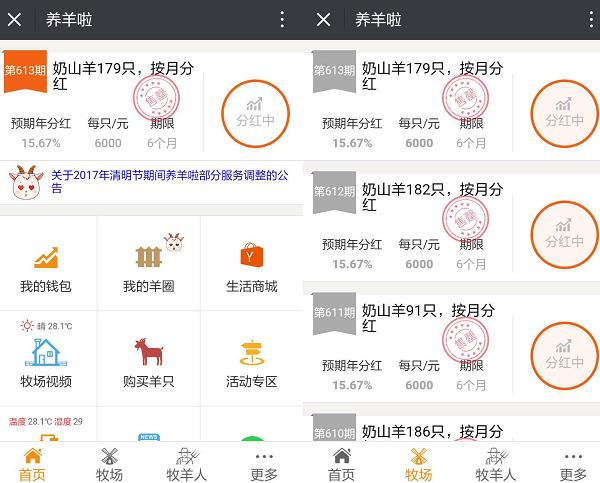Open the 第610期 奶山羊186只 listing

pos(431,432)
